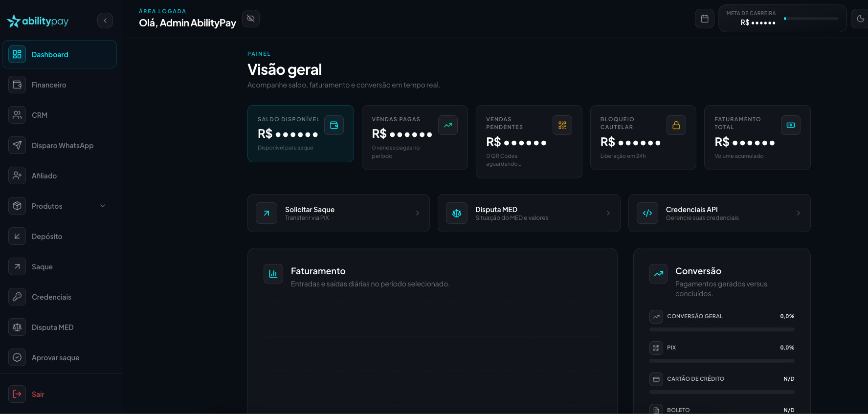Click the code icon on Credenciais API card
Image resolution: width=868 pixels, height=414 pixels.
coord(647,213)
